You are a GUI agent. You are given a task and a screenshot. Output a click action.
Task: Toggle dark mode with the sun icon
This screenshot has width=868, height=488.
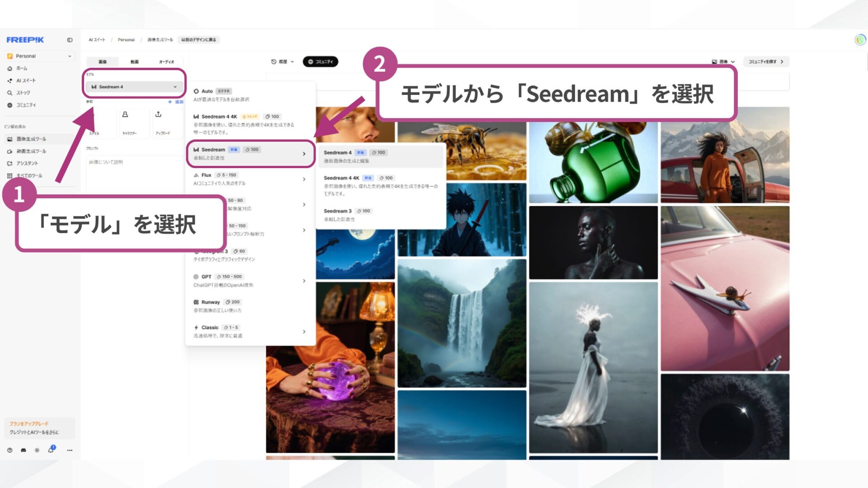pos(37,450)
